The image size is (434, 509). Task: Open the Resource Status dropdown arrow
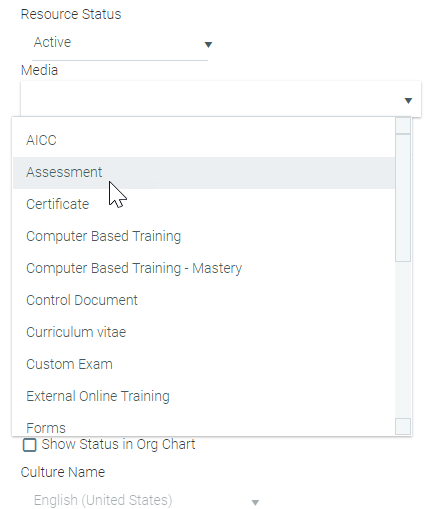tap(208, 45)
